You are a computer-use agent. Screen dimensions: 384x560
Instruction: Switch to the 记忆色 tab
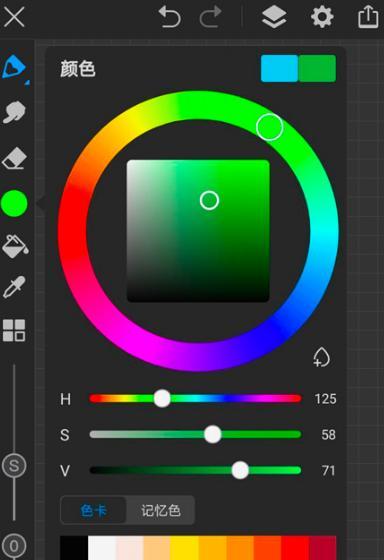point(161,510)
